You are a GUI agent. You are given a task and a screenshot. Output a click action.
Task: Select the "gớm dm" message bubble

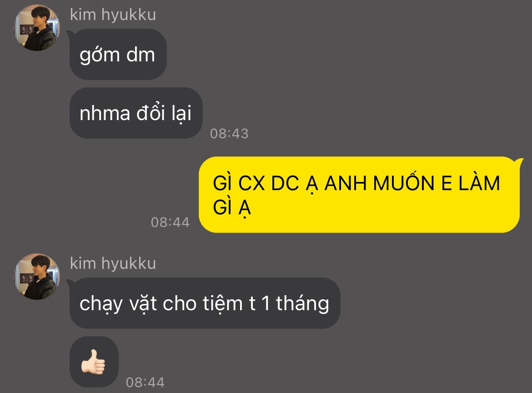[118, 54]
